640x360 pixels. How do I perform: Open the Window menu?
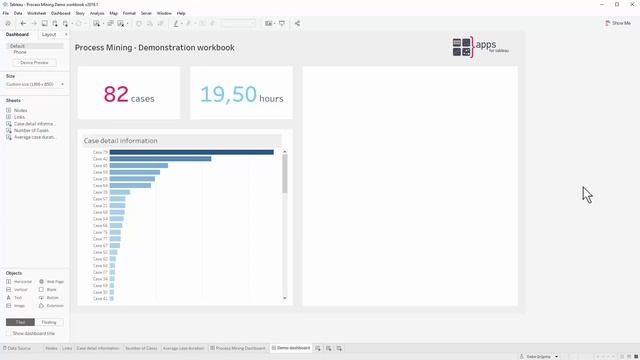coord(164,13)
